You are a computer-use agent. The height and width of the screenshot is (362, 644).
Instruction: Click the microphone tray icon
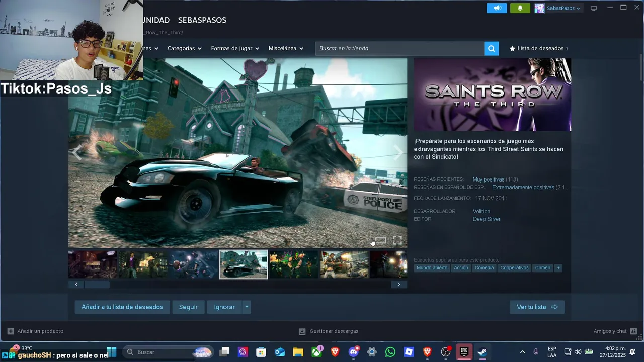tap(536, 352)
